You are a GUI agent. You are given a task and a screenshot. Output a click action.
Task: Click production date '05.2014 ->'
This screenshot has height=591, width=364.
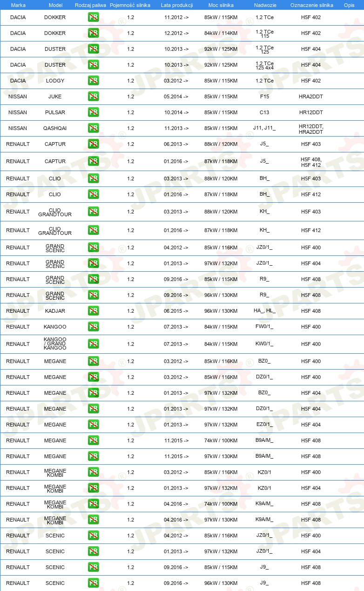pyautogui.click(x=176, y=96)
